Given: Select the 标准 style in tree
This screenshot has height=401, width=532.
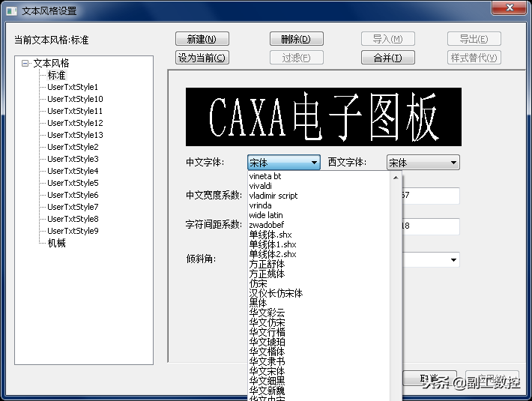Looking at the screenshot, I should (x=56, y=75).
